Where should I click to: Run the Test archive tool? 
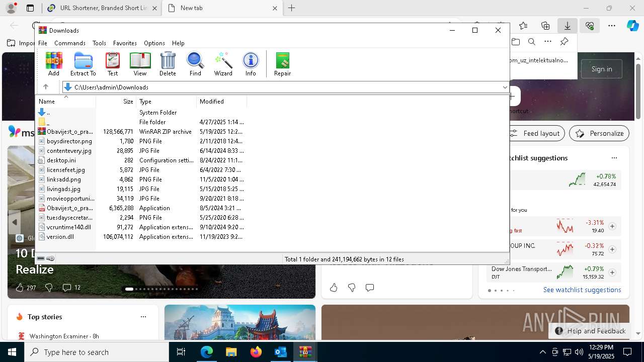(113, 64)
